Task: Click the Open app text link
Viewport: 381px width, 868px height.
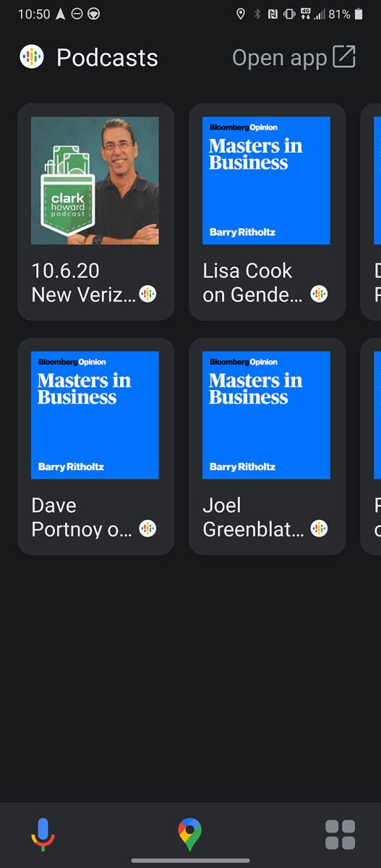Action: [280, 58]
